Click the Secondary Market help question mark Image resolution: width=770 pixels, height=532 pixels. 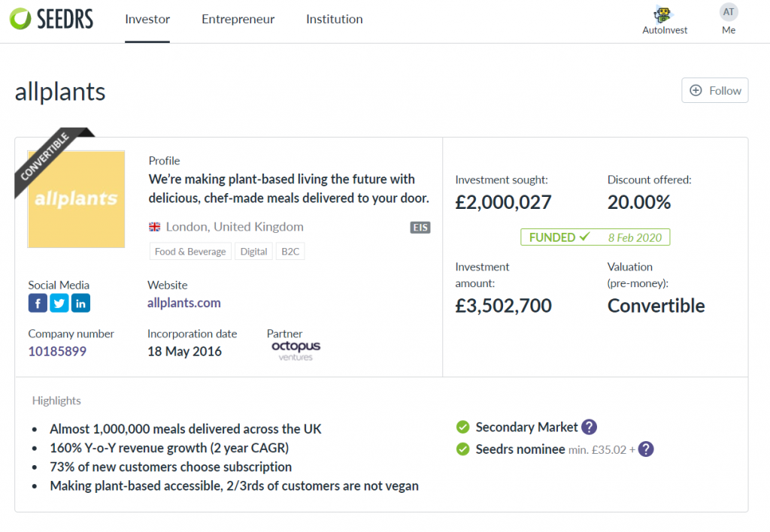click(x=590, y=427)
